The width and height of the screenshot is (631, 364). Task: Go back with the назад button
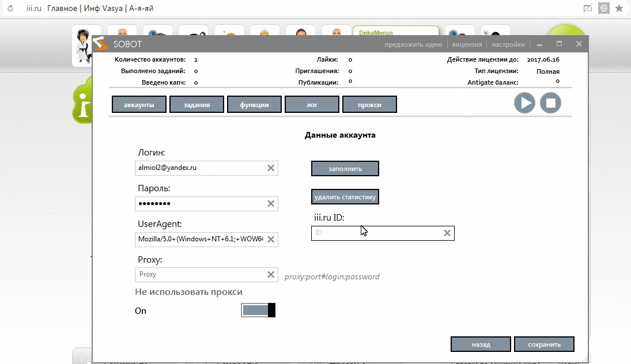pyautogui.click(x=481, y=344)
